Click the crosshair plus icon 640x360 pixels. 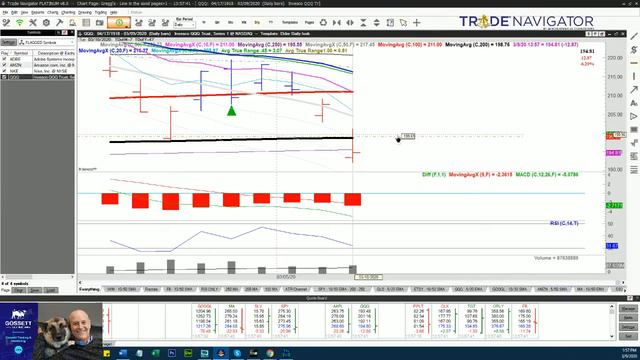(x=417, y=23)
